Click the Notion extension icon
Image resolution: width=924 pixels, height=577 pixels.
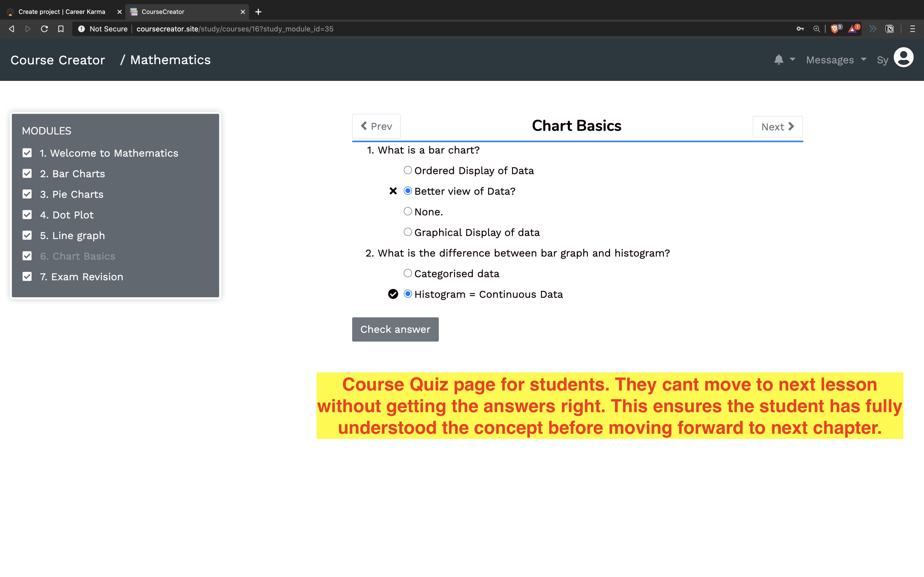pyautogui.click(x=889, y=29)
